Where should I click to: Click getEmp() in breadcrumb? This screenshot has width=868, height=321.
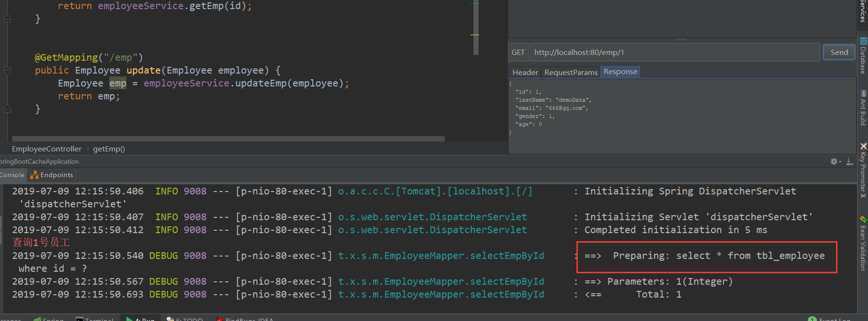pyautogui.click(x=109, y=149)
